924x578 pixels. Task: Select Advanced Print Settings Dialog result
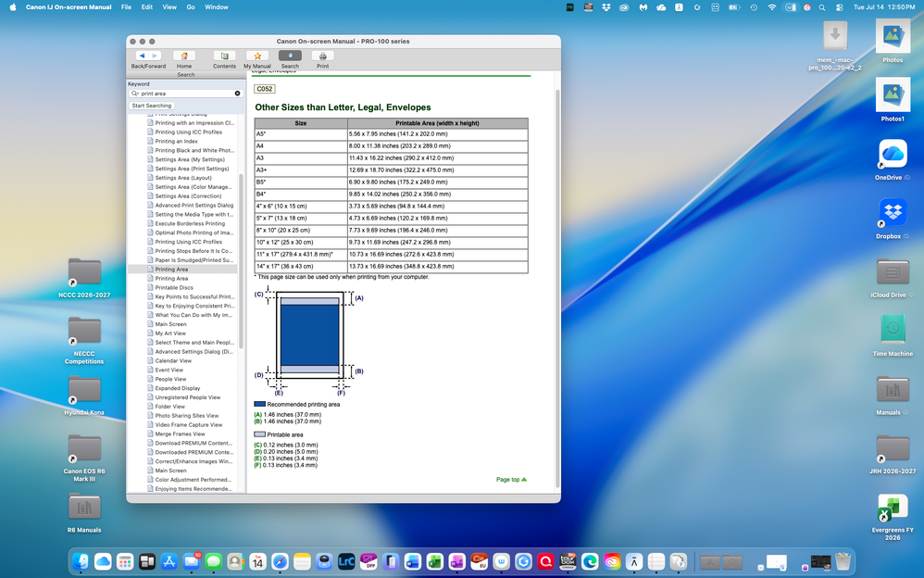[194, 206]
